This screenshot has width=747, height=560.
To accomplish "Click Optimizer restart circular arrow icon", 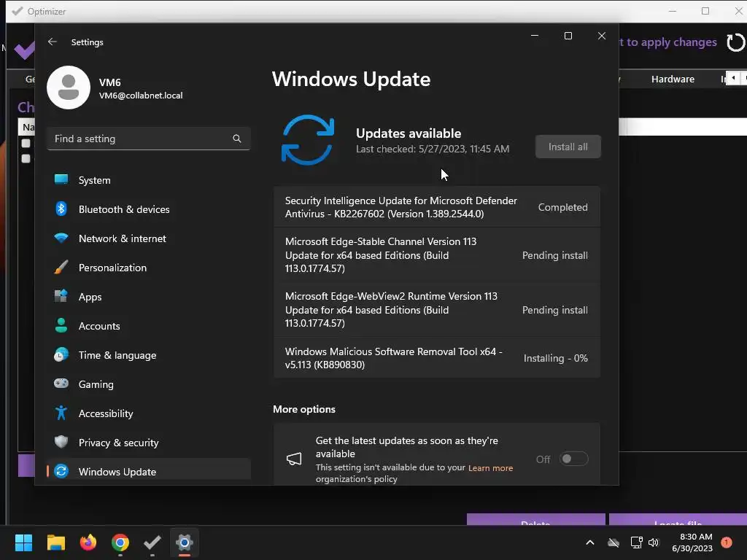I will click(x=735, y=42).
